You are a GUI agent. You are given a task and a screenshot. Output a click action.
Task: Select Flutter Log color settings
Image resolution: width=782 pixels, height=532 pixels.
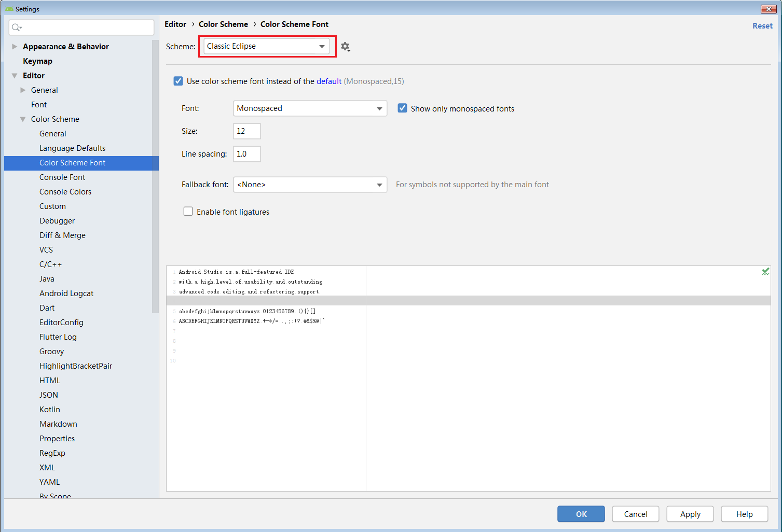58,337
